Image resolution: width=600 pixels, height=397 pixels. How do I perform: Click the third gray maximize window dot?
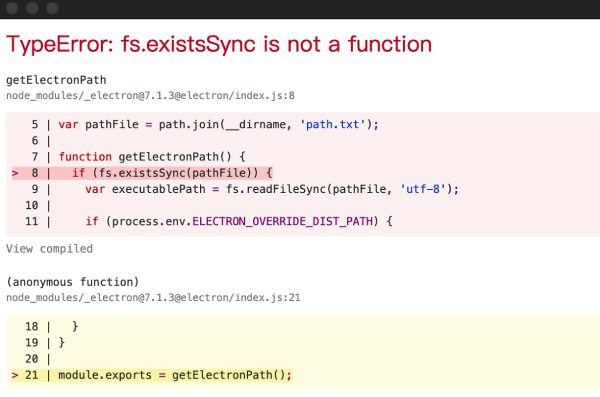tap(52, 8)
